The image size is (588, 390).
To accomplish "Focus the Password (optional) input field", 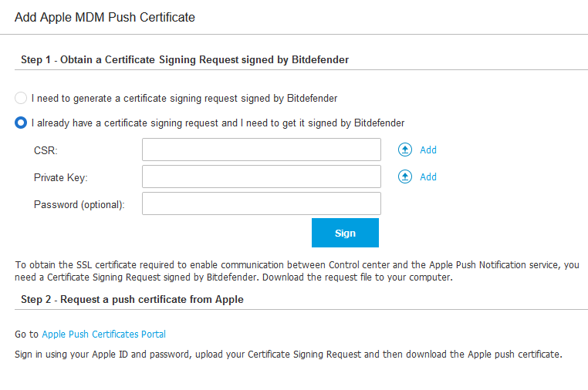I will 262,203.
